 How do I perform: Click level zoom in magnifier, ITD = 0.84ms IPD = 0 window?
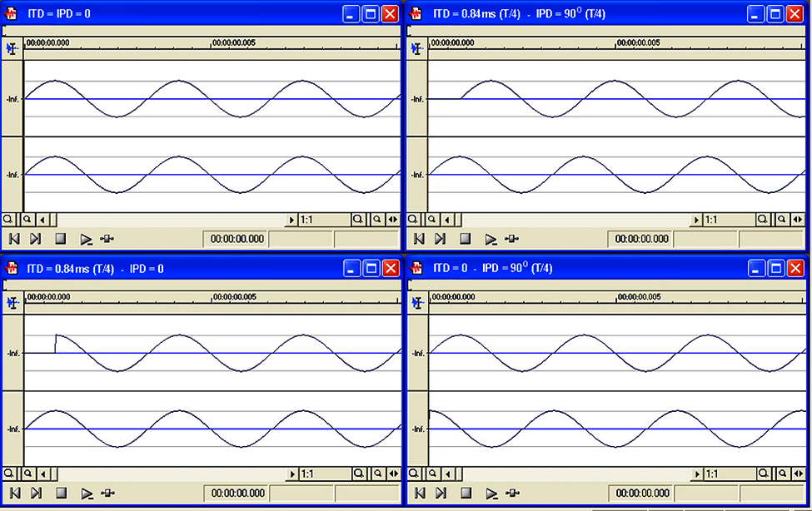tap(358, 474)
